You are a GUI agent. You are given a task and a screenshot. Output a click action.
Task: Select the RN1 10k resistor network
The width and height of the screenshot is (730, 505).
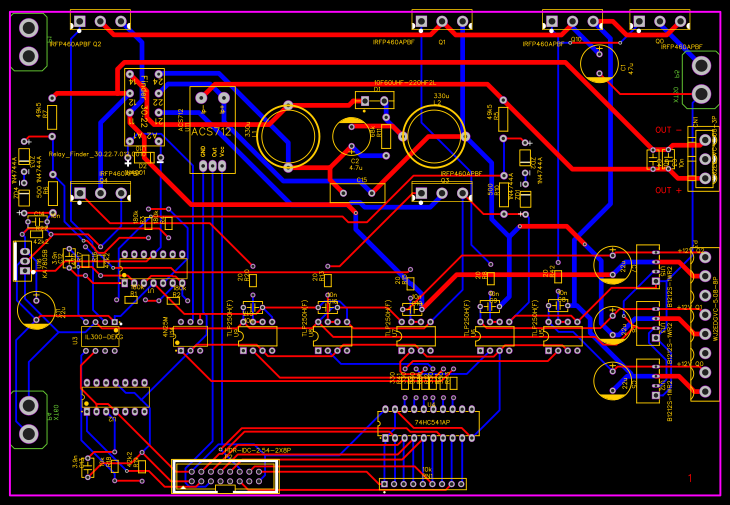click(423, 484)
